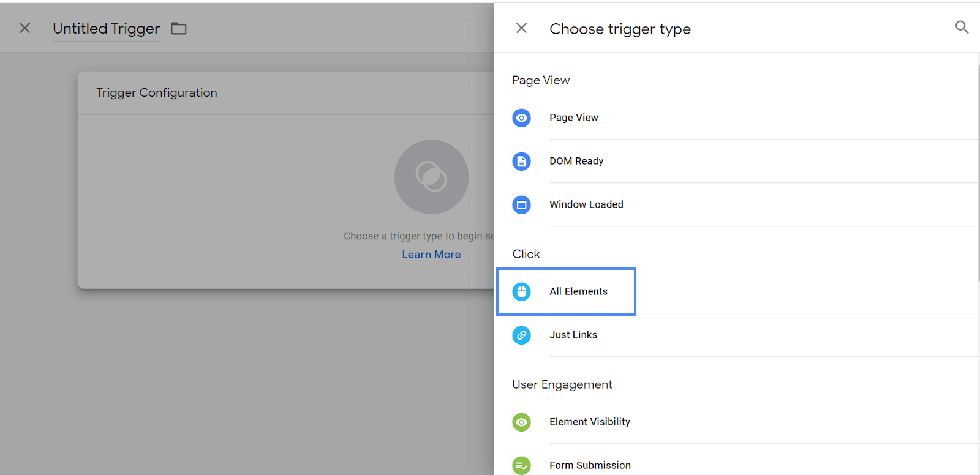This screenshot has width=980, height=475.
Task: Open search in Choose trigger type panel
Action: (x=962, y=27)
